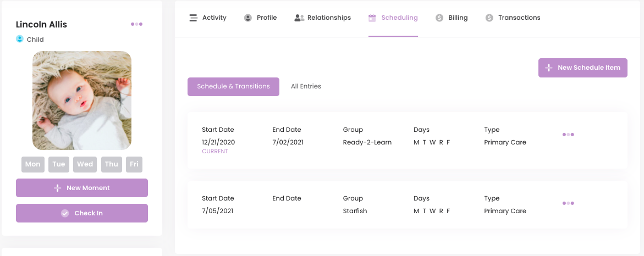Click the checkmark icon on Check In
Viewport: 644px width, 256px height.
(x=65, y=213)
